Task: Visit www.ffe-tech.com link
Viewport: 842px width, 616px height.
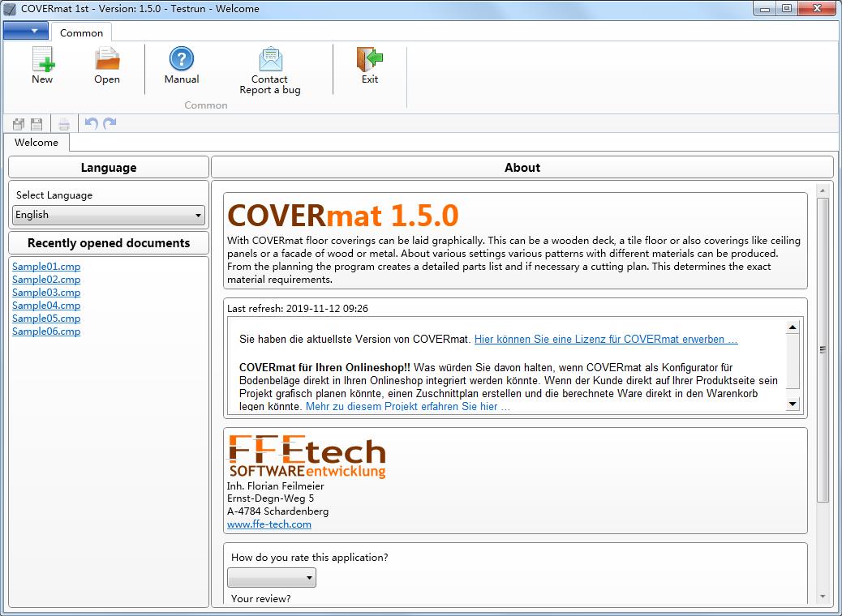Action: (269, 524)
